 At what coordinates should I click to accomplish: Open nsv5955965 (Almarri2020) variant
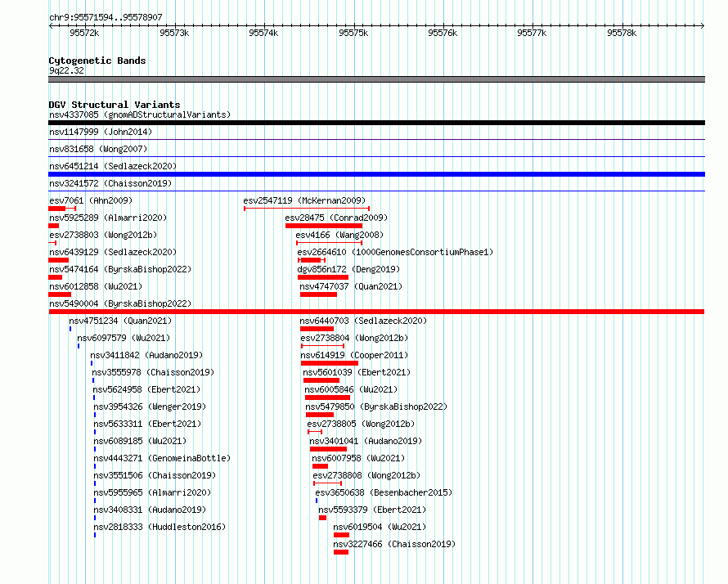tap(153, 492)
